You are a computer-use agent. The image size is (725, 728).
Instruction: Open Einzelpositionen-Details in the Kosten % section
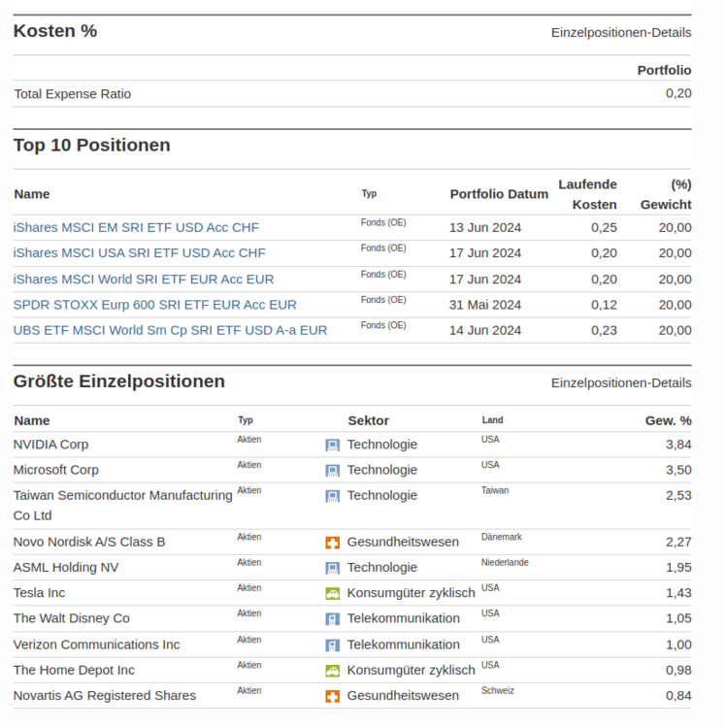(621, 33)
